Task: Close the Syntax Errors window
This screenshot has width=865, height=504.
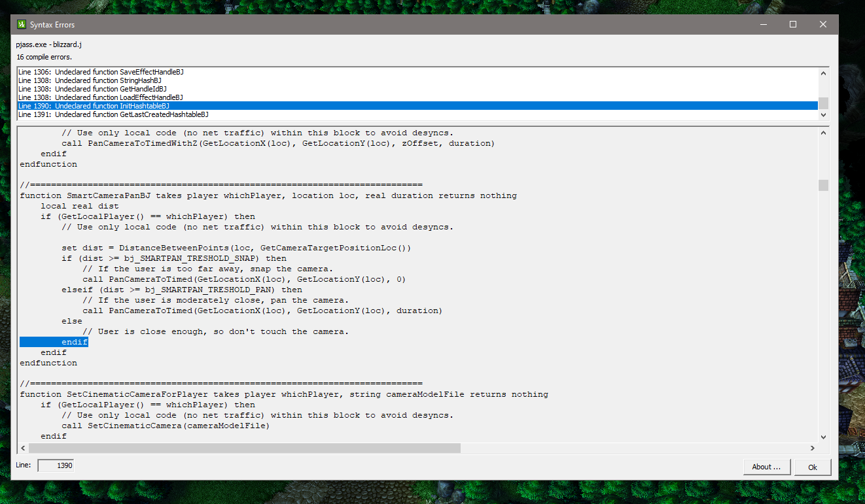Action: (823, 25)
